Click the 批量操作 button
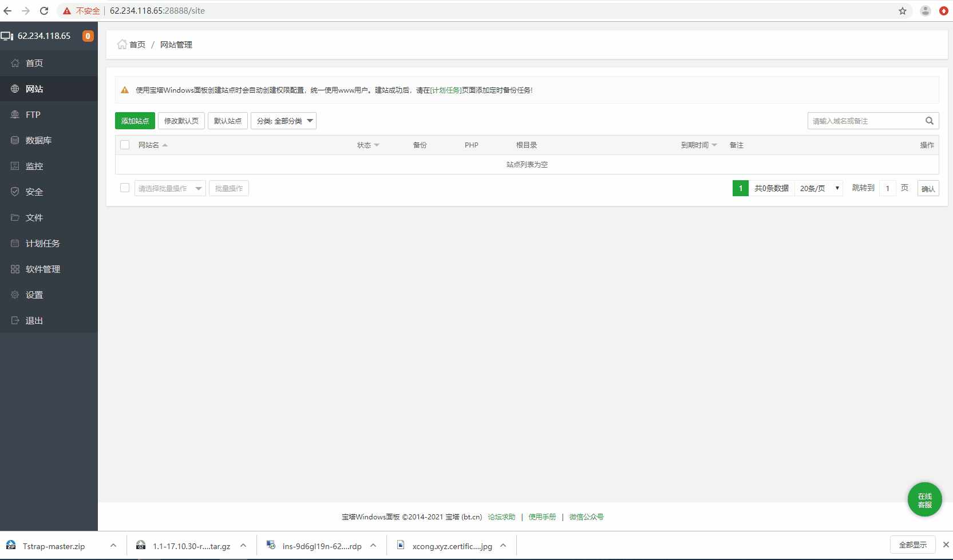Viewport: 953px width, 560px height. coord(229,188)
